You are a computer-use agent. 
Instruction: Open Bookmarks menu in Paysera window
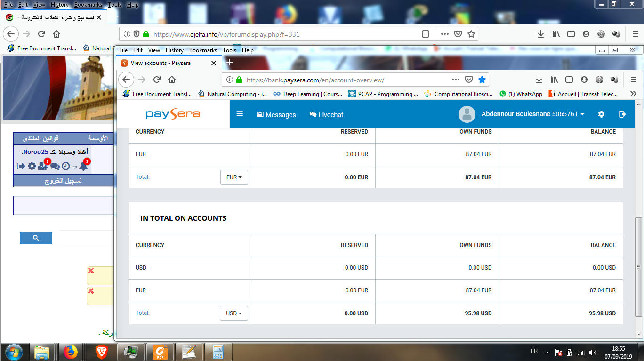(203, 50)
